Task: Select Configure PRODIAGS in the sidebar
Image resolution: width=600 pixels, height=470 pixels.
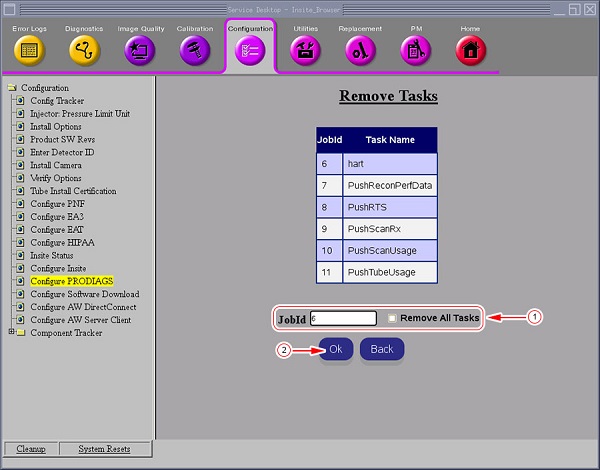Action: (x=71, y=282)
